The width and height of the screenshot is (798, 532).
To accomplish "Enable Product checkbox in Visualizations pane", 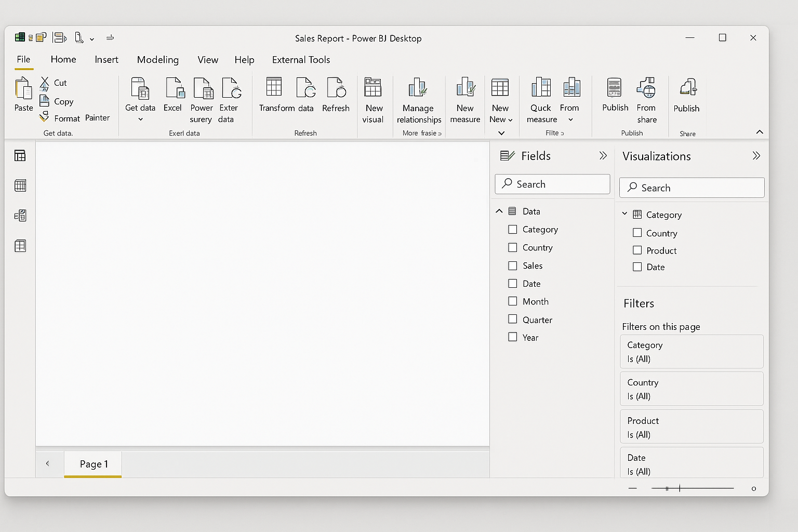I will (637, 250).
